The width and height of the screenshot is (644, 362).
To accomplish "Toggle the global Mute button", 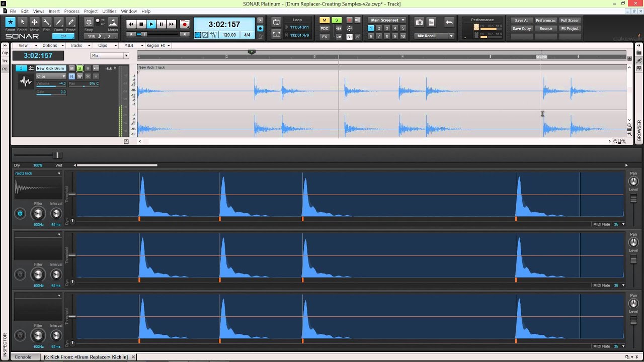I will coord(324,20).
